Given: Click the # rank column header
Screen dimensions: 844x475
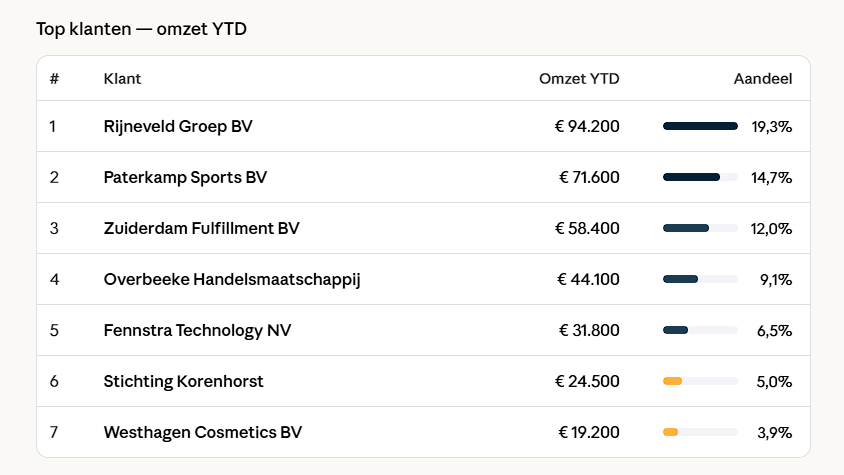Looking at the screenshot, I should coord(54,79).
